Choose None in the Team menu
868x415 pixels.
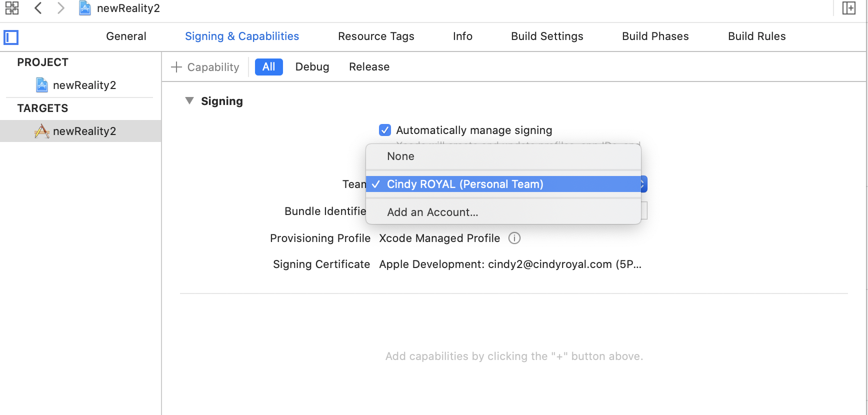tap(400, 156)
